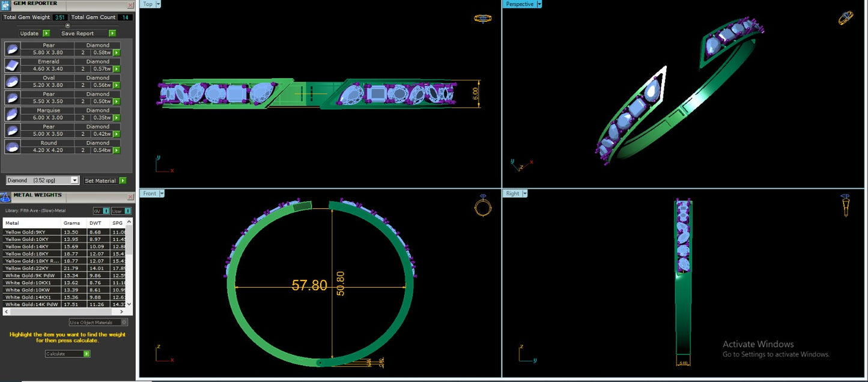Screen dimensions: 868x382
Task: Select the 5.50 X 3.50 Pear gem thumbnail
Action: [x=12, y=97]
